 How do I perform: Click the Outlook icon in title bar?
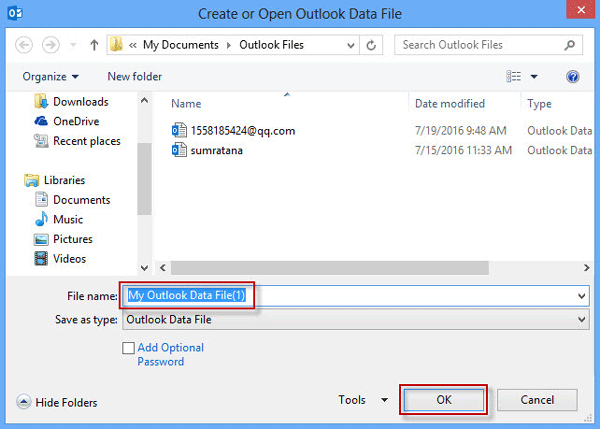click(x=15, y=13)
